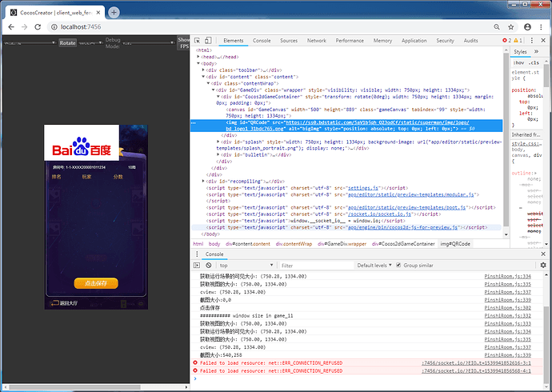
Task: Open the Security tab
Action: point(445,41)
